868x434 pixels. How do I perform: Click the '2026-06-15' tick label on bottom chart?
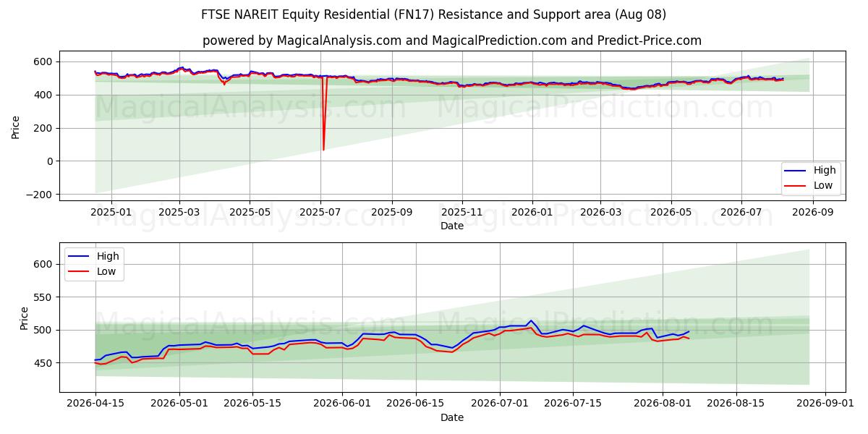pyautogui.click(x=416, y=404)
